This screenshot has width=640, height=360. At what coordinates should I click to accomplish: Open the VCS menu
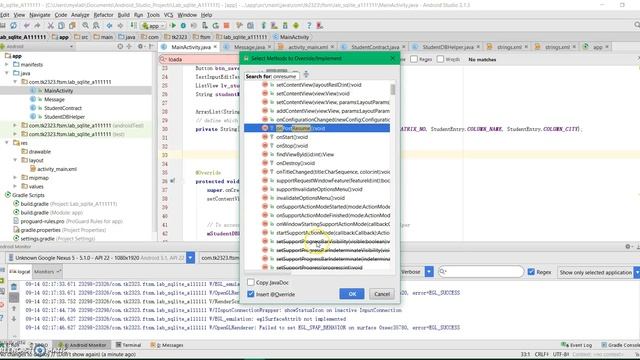tap(168, 15)
